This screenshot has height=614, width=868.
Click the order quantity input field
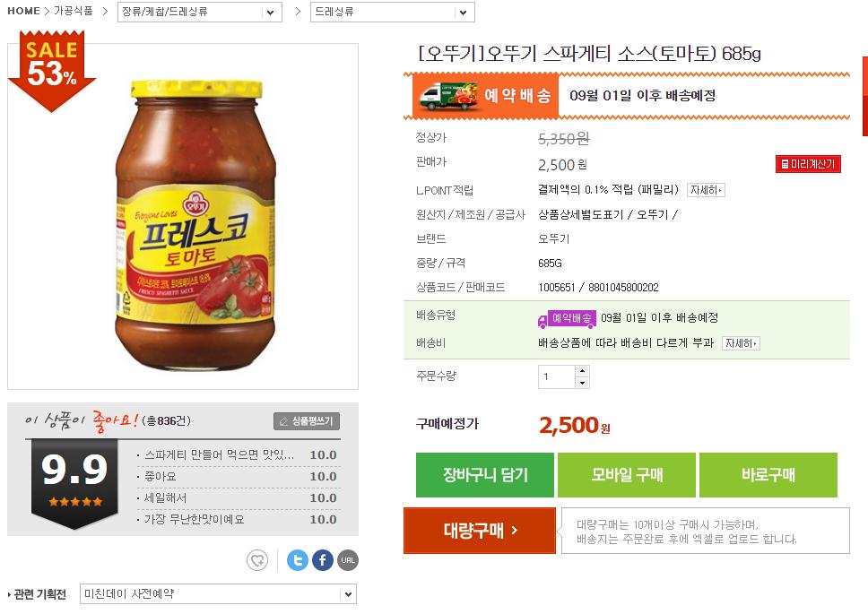click(x=556, y=377)
